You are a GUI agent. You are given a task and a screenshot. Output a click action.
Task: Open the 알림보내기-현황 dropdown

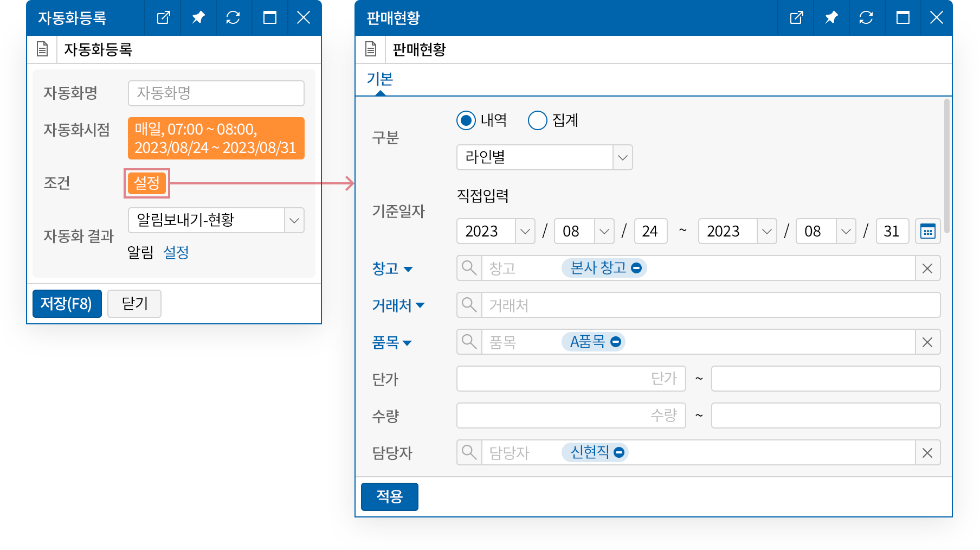coord(294,220)
